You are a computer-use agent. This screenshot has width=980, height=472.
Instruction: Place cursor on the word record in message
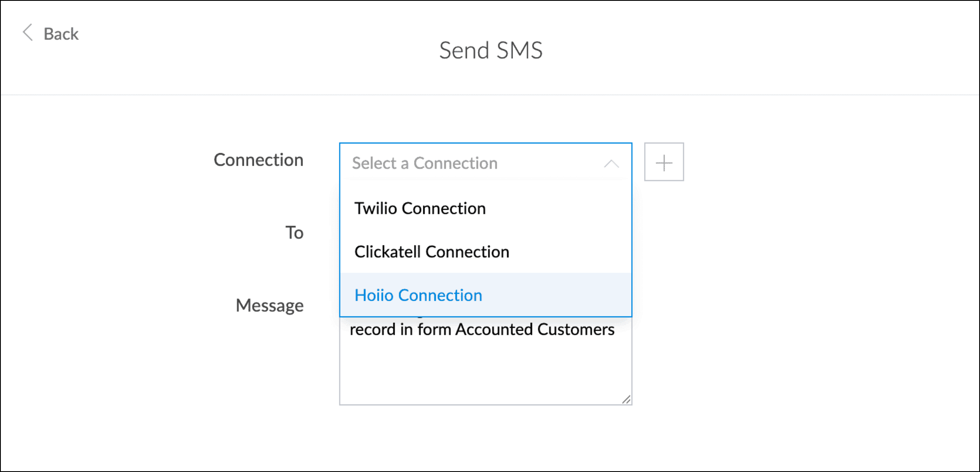[372, 329]
